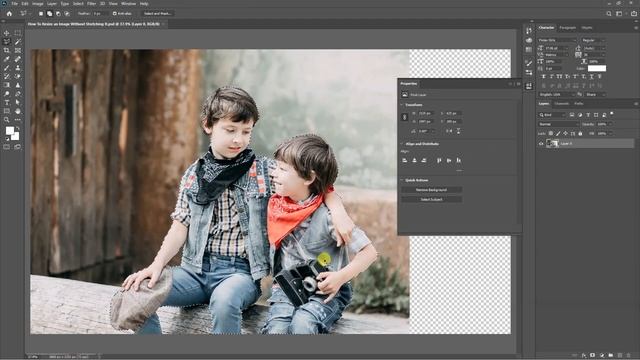The width and height of the screenshot is (640, 360).
Task: Select the Frame tool
Action: pos(18,50)
